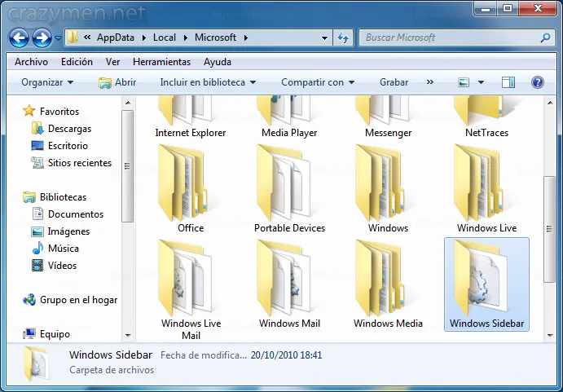Open address bar history dropdown
563x392 pixels.
[x=324, y=37]
